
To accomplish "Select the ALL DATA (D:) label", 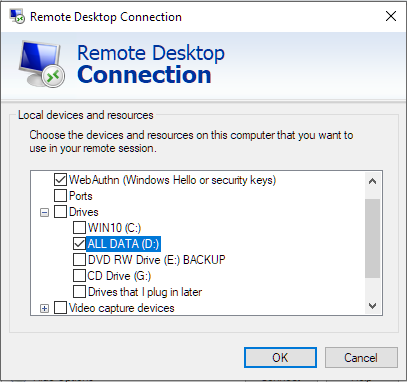I will 124,244.
